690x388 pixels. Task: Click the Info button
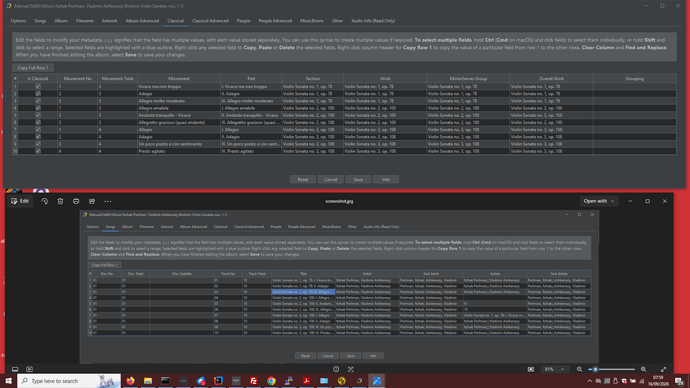click(386, 179)
